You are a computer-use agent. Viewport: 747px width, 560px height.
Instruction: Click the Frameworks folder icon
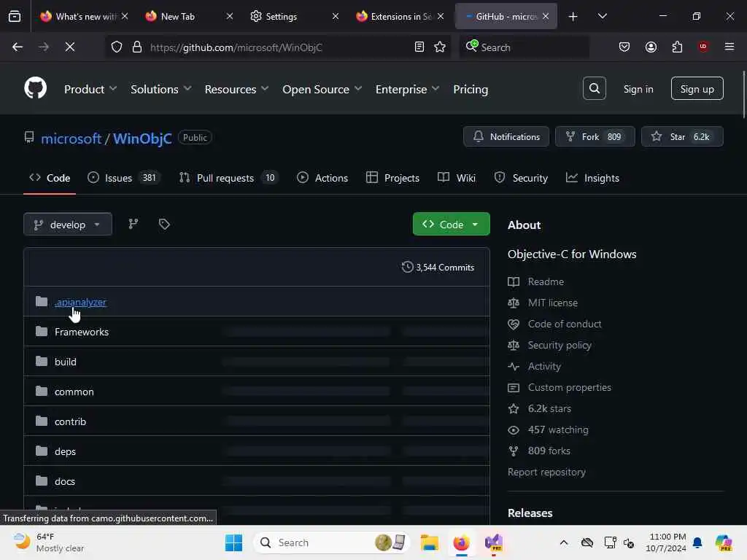[x=42, y=332]
